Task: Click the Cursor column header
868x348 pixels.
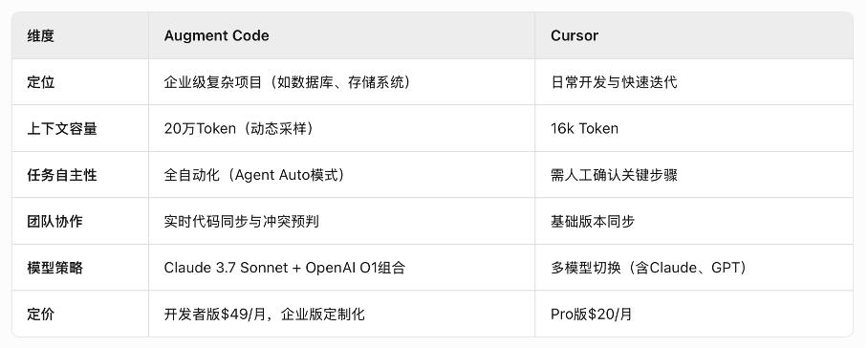Action: 575,36
